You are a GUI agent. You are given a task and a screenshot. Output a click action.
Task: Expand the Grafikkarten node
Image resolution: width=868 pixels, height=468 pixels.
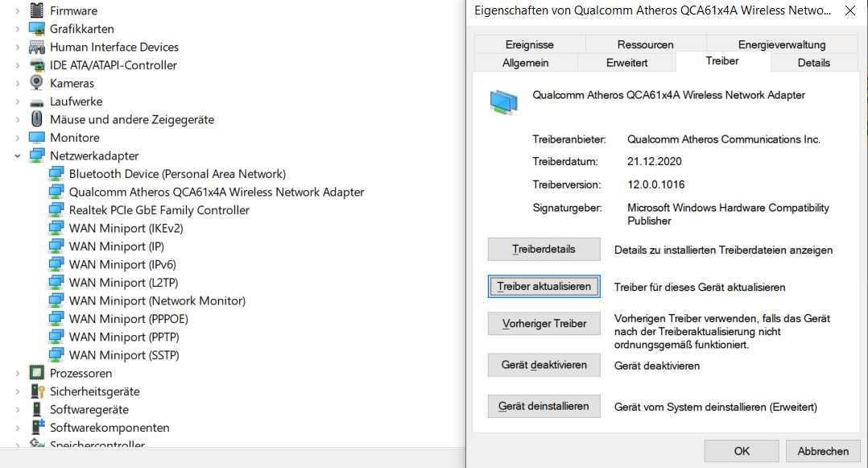pyautogui.click(x=18, y=29)
